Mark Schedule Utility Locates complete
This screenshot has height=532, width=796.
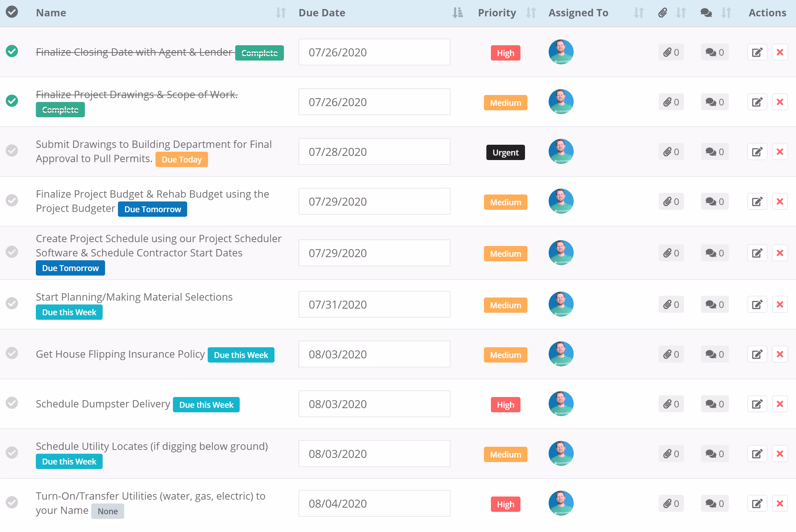[12, 453]
